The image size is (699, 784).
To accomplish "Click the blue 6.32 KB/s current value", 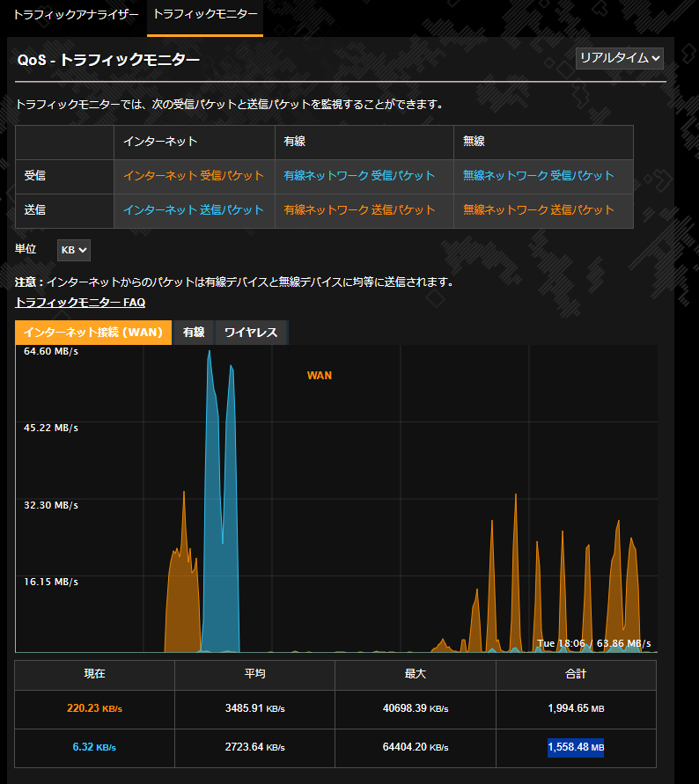I will [94, 748].
